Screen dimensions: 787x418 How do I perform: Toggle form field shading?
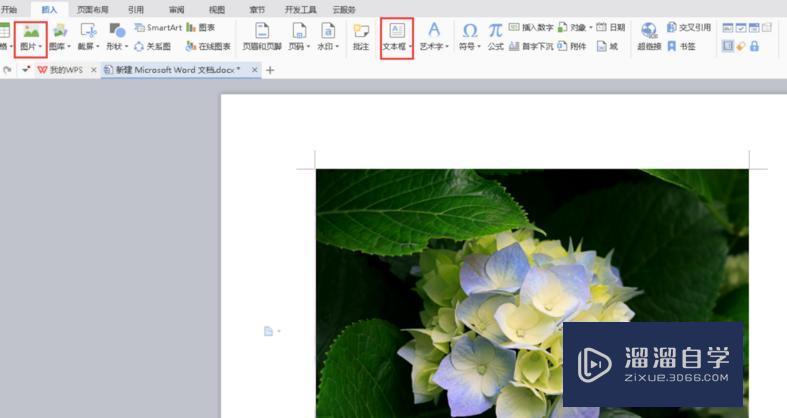pyautogui.click(x=728, y=47)
